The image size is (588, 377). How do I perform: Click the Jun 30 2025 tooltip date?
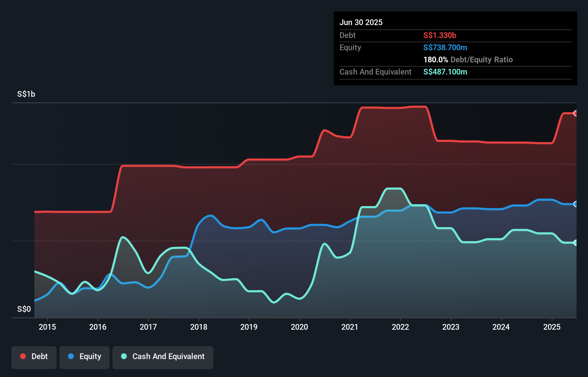coord(361,22)
